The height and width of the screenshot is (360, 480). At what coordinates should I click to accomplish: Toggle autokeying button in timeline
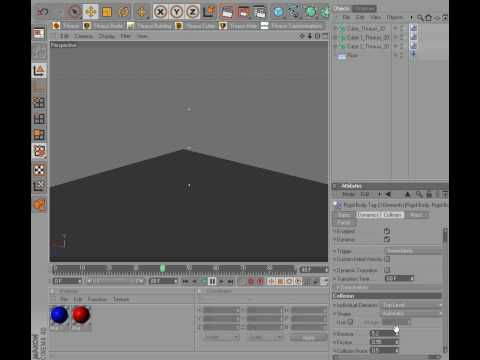pyautogui.click(x=260, y=282)
